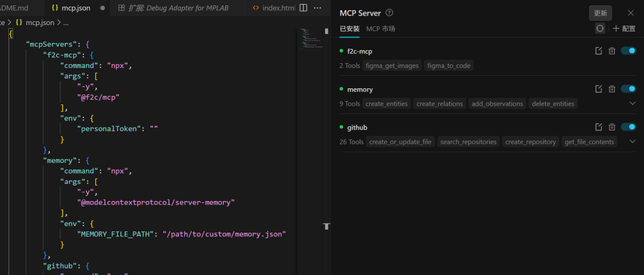644x275 pixels.
Task: Expand the memory server tools list
Action: pos(633,103)
